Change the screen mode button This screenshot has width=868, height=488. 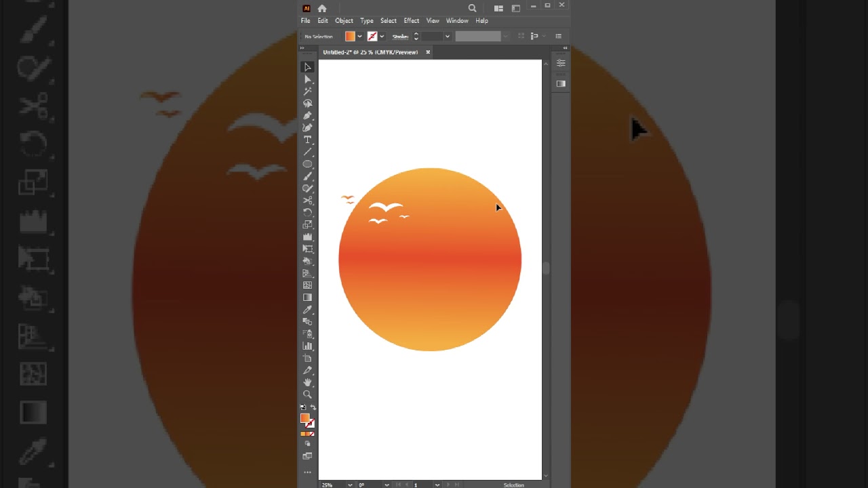click(x=307, y=456)
